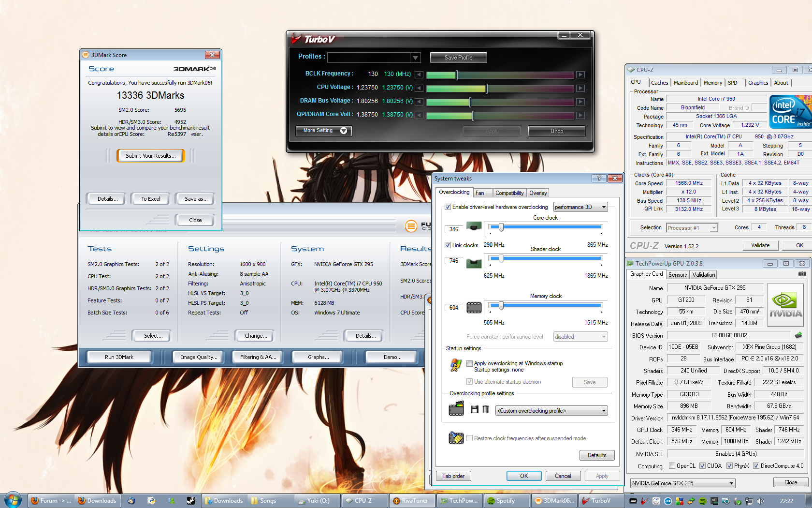Click Run 3DMark button

(x=119, y=357)
